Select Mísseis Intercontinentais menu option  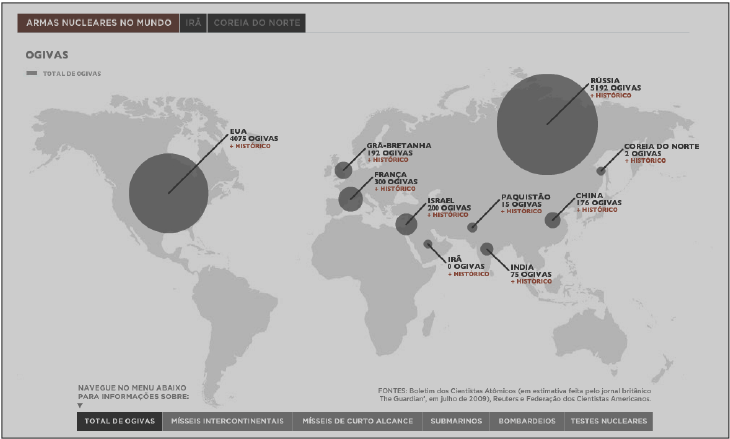227,422
